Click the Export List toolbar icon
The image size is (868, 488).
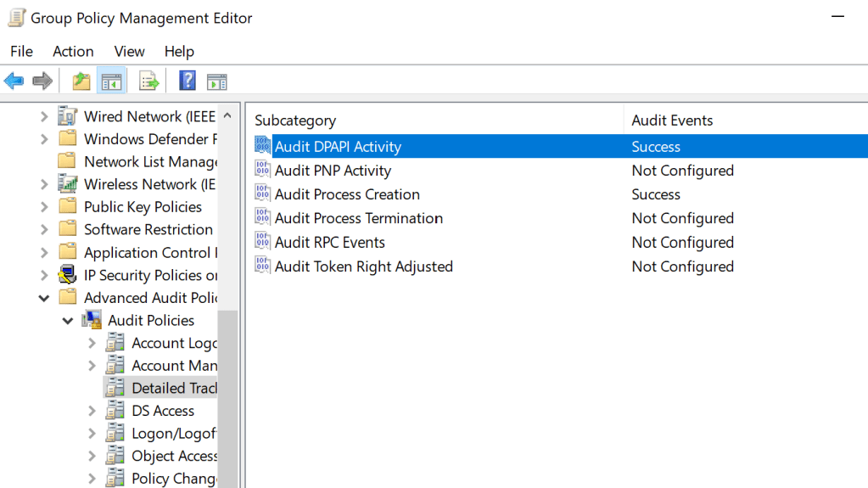pyautogui.click(x=149, y=81)
